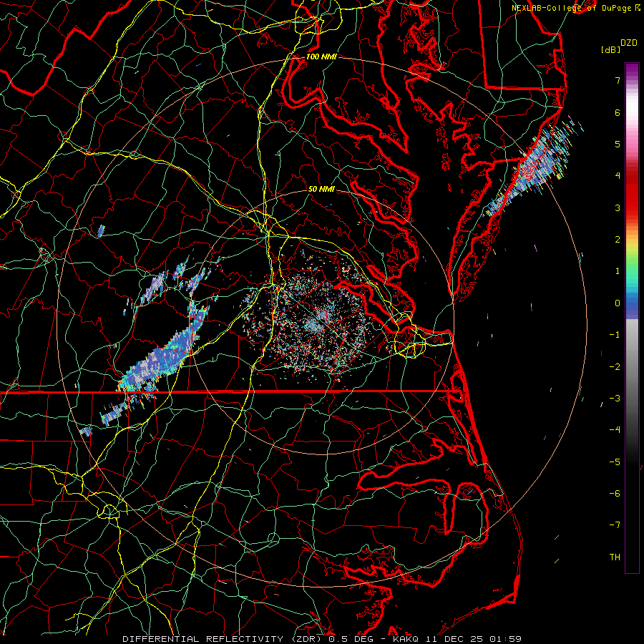The height and width of the screenshot is (644, 644).
Task: Click the positive 4 tick label on scale
Action: [618, 176]
